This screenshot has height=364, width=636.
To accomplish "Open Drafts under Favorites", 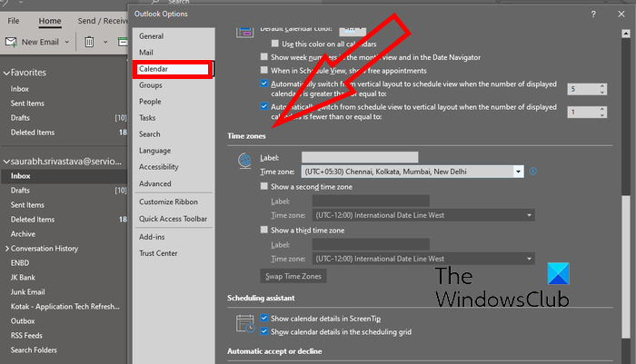I will coord(20,118).
